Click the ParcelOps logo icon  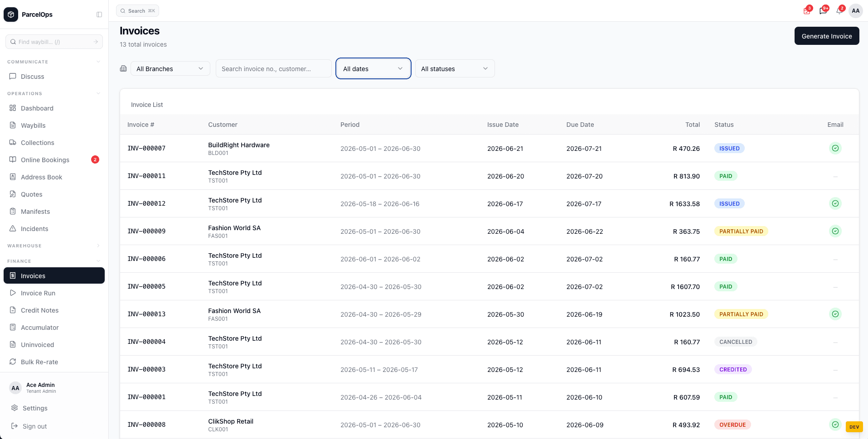tap(11, 14)
